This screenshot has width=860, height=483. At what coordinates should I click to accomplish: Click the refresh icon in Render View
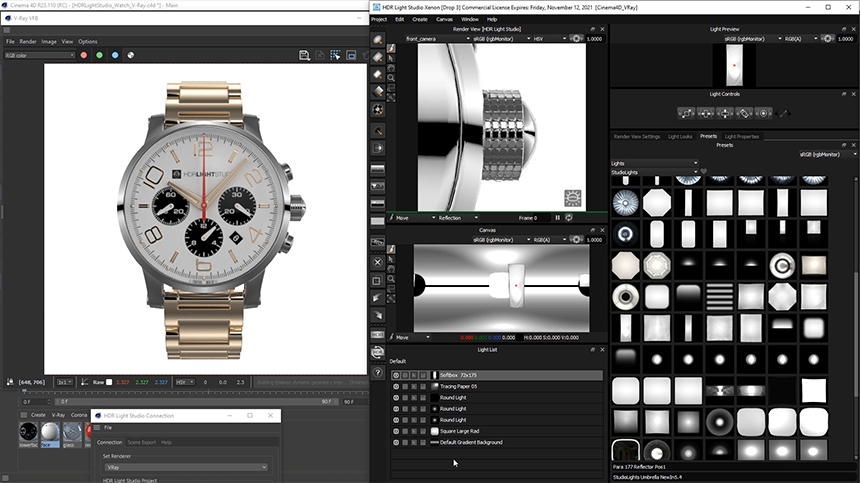pos(569,218)
